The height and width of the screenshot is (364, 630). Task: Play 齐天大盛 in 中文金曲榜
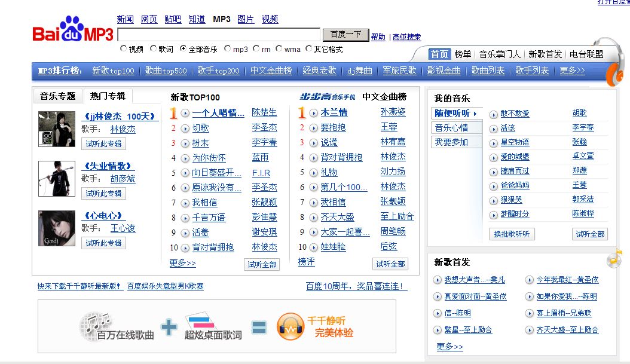pos(313,218)
